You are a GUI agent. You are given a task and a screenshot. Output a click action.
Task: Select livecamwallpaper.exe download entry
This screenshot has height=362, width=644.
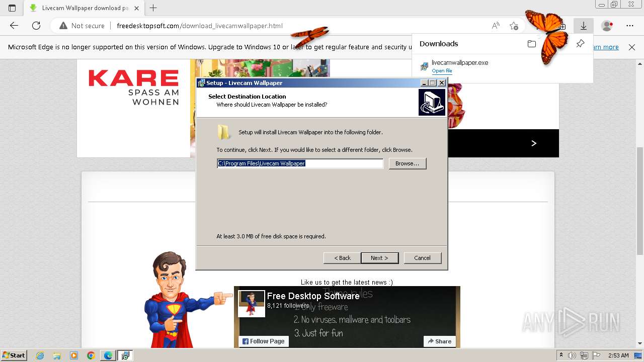[x=503, y=66]
